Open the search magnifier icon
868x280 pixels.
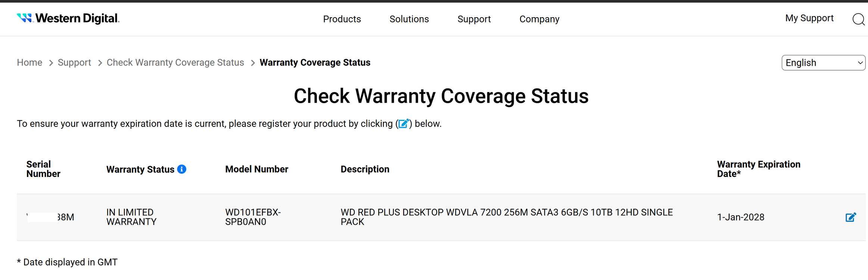click(858, 19)
